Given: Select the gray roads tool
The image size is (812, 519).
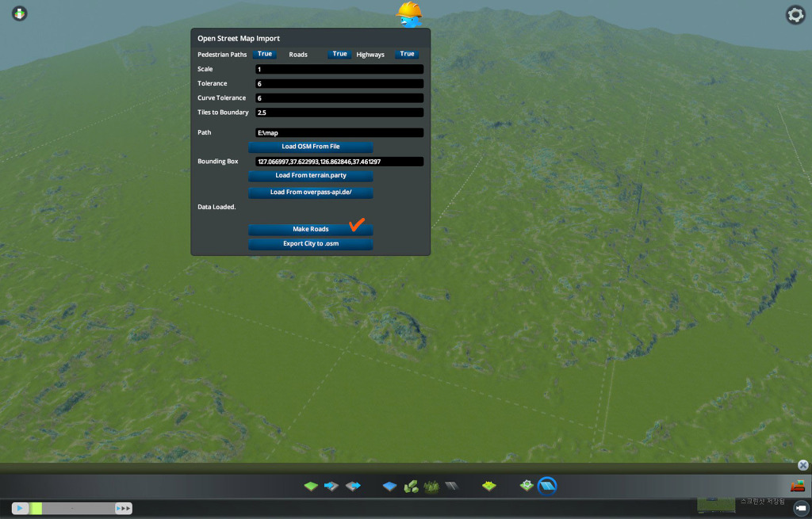Looking at the screenshot, I should 451,486.
